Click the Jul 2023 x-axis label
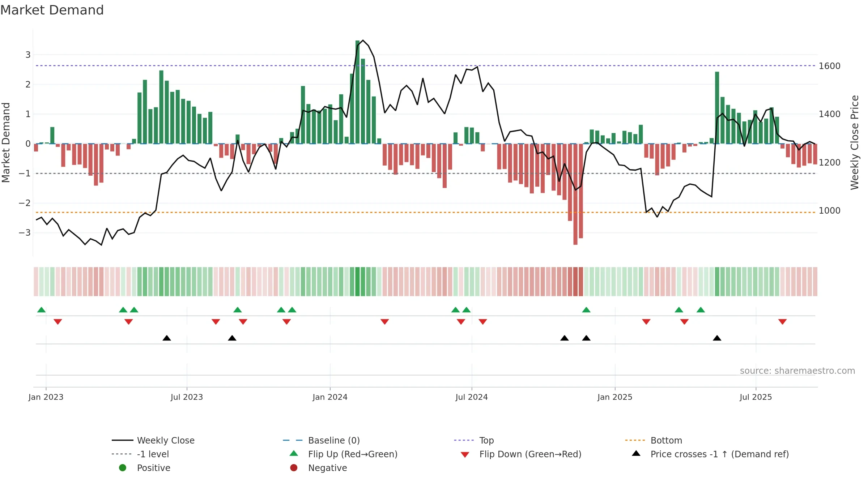868x488 pixels. pos(187,397)
